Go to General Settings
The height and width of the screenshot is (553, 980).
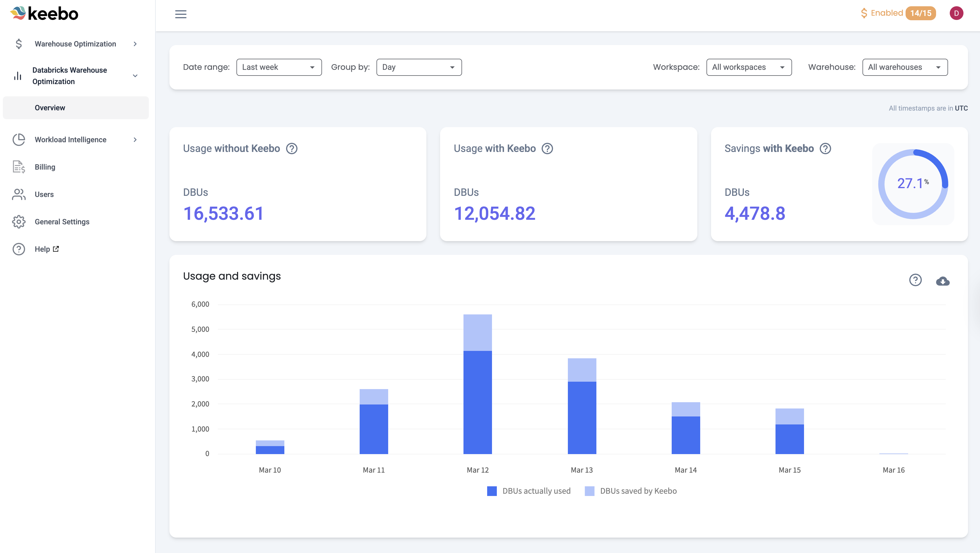coord(62,222)
